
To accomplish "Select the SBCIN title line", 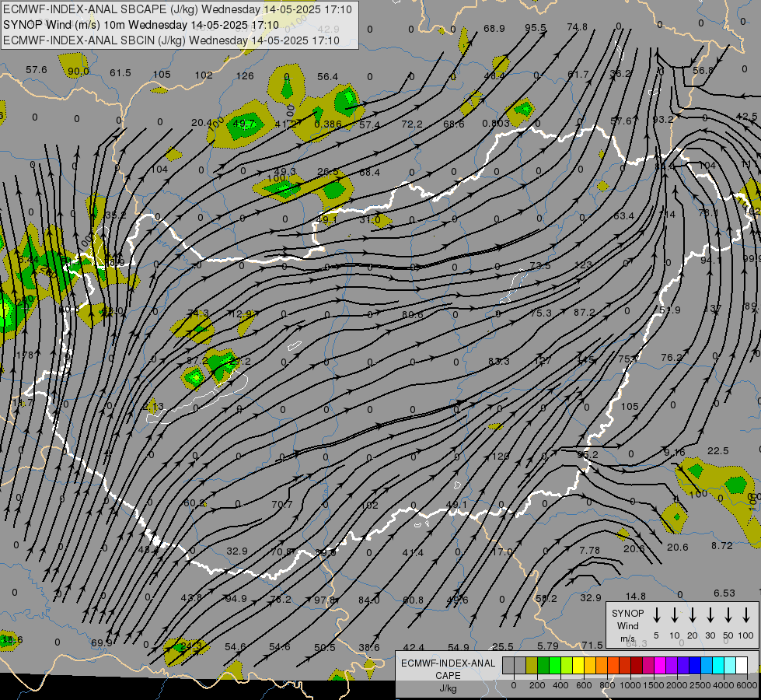I will coord(171,40).
